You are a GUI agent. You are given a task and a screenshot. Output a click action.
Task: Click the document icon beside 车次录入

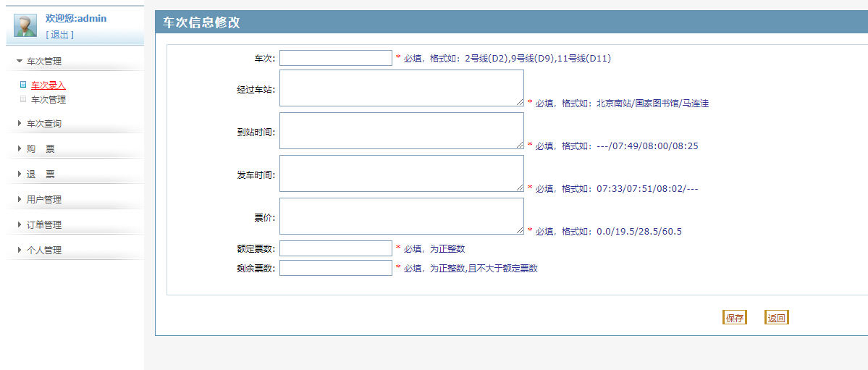tap(22, 85)
